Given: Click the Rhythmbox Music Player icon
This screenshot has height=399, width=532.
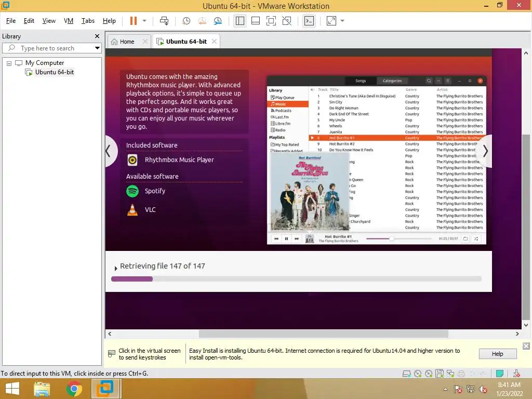Looking at the screenshot, I should point(132,160).
